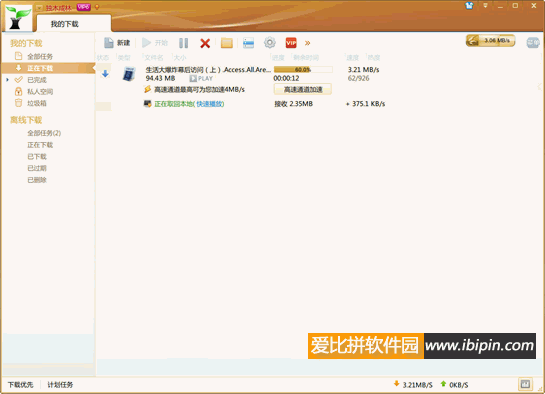Click the 全部任务 document icon

[18, 56]
